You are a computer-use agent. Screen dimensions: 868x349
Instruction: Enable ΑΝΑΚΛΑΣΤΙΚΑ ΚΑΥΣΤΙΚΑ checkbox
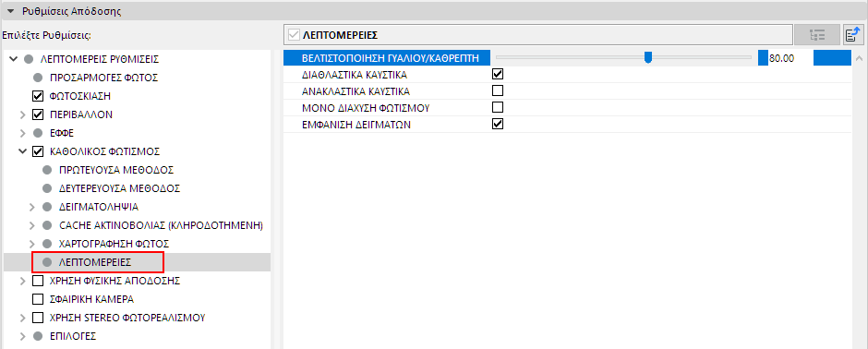point(498,90)
